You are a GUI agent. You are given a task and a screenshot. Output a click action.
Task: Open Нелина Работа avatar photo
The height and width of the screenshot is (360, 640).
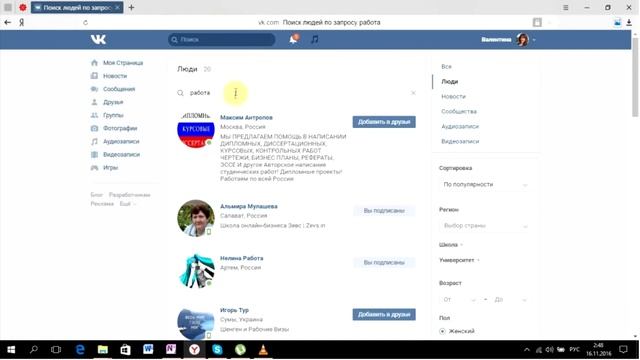coord(196,270)
